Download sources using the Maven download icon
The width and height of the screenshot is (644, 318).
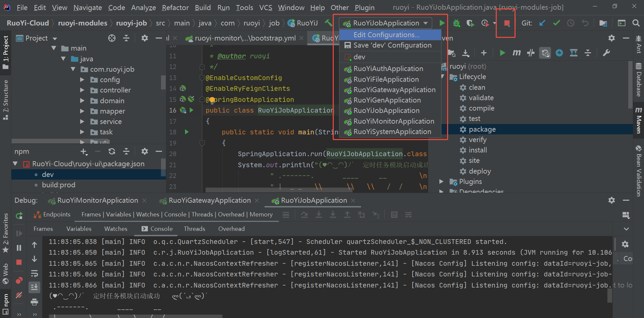[466, 53]
